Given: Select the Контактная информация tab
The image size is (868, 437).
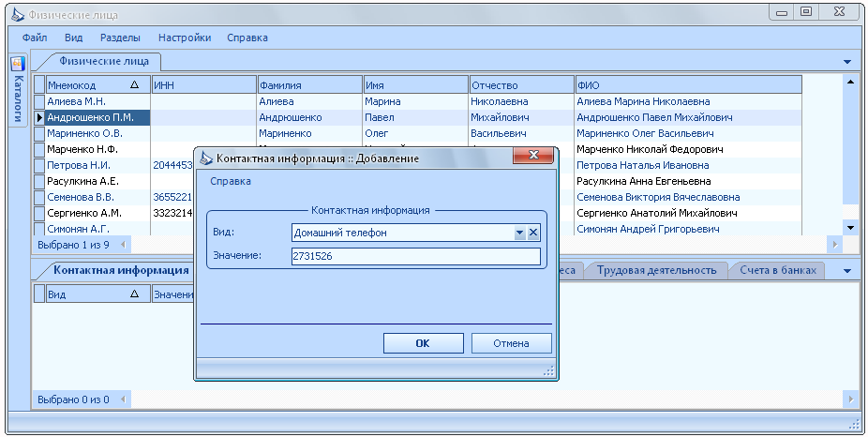Looking at the screenshot, I should (x=121, y=270).
